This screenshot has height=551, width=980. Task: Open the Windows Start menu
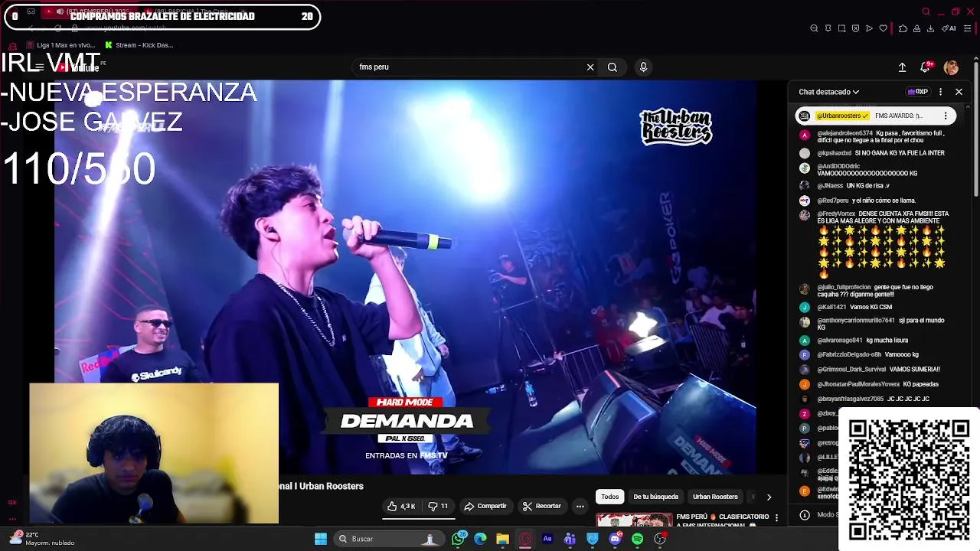pos(321,539)
